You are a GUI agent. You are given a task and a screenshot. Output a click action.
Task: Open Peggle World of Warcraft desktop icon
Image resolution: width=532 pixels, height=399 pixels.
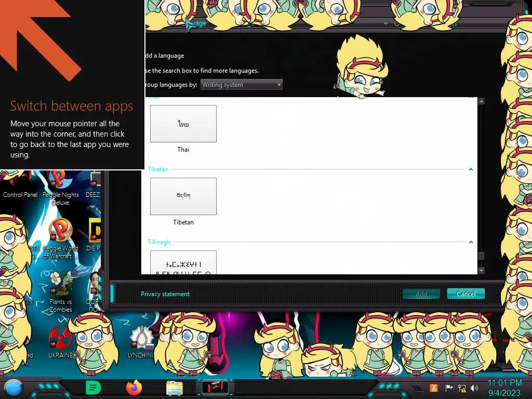pyautogui.click(x=61, y=238)
